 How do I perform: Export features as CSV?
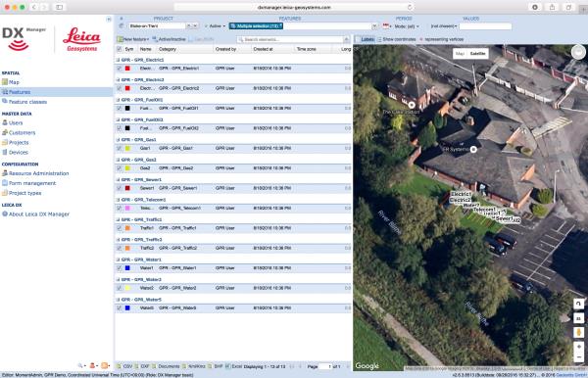click(124, 366)
